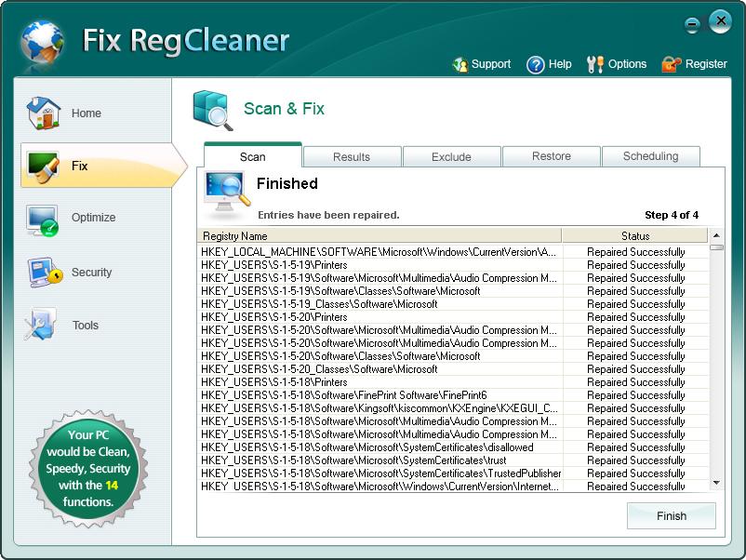Image resolution: width=746 pixels, height=560 pixels.
Task: Select the Fix brush icon in sidebar
Action: [43, 166]
